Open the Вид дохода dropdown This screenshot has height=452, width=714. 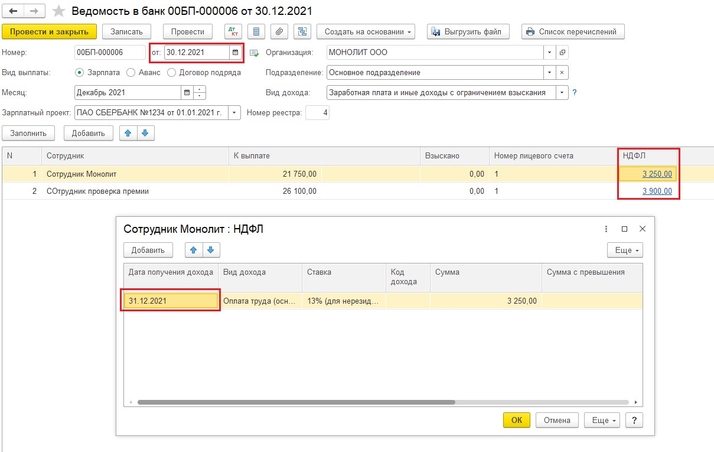point(561,93)
